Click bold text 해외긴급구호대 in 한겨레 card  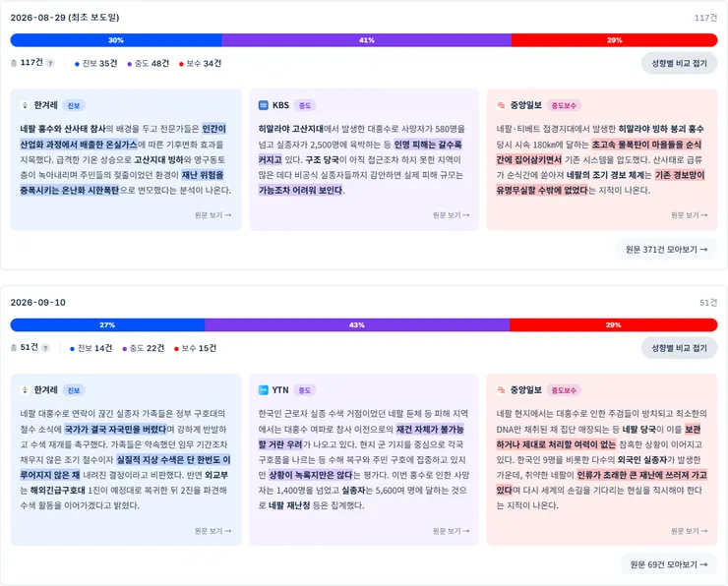58,490
